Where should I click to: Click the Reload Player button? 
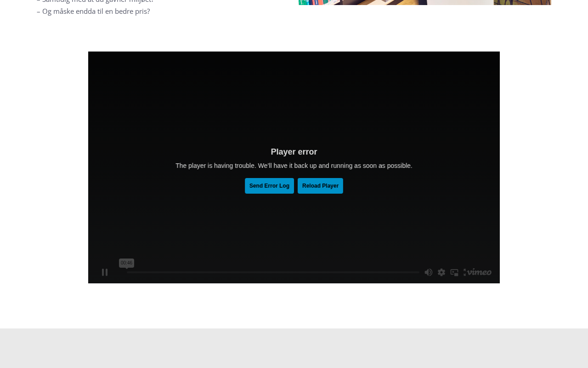click(320, 186)
